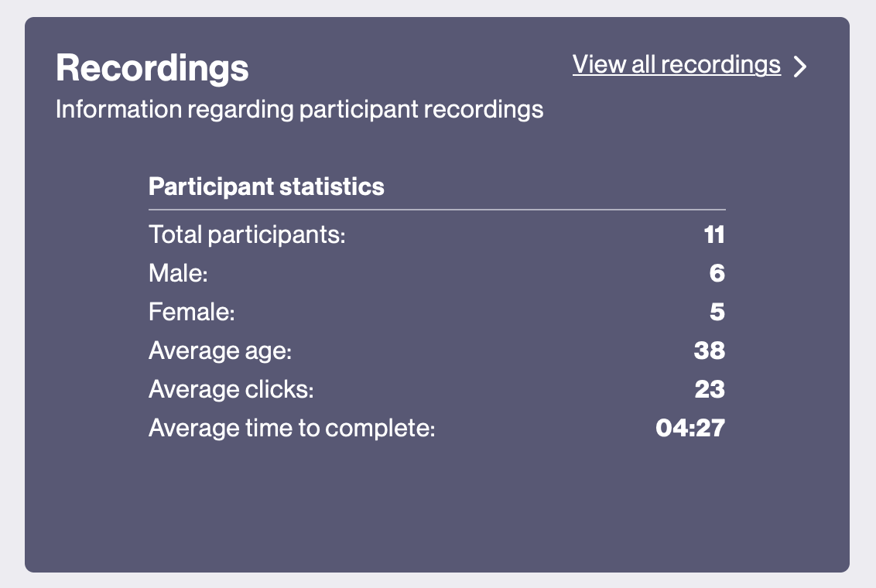Viewport: 876px width, 588px height.
Task: Click the Average clicks label
Action: point(231,389)
